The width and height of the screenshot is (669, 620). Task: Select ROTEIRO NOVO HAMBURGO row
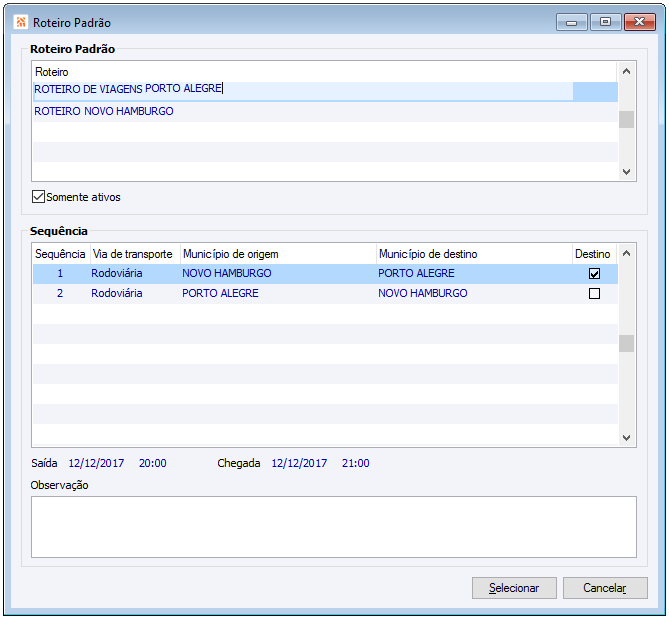325,111
